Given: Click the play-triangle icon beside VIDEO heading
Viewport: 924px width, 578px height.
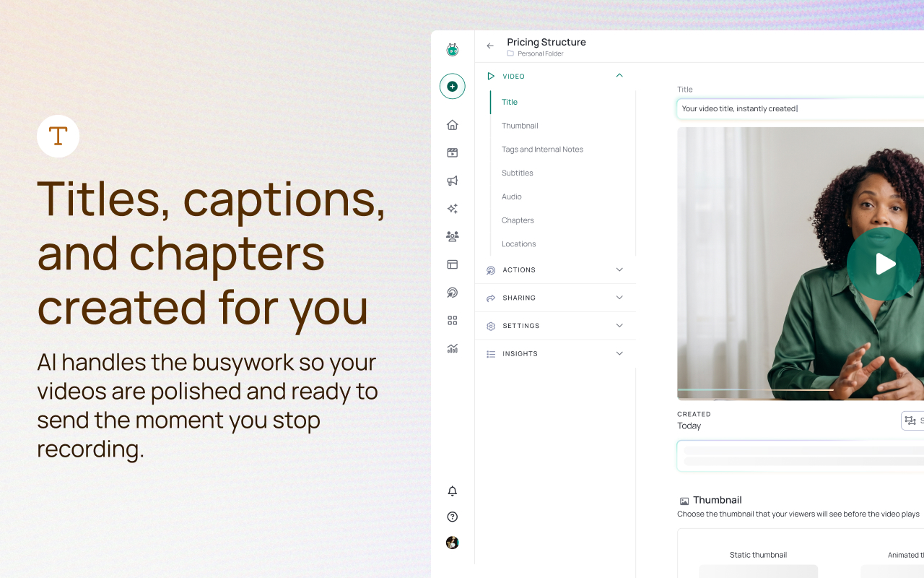Looking at the screenshot, I should pyautogui.click(x=491, y=76).
